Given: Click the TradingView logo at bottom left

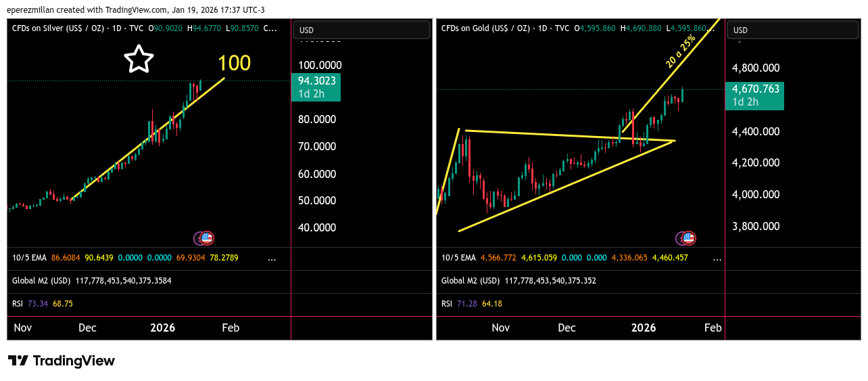Looking at the screenshot, I should click(62, 361).
